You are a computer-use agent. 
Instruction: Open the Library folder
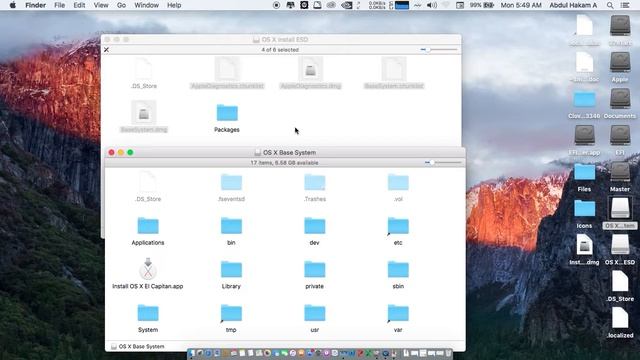click(x=231, y=270)
